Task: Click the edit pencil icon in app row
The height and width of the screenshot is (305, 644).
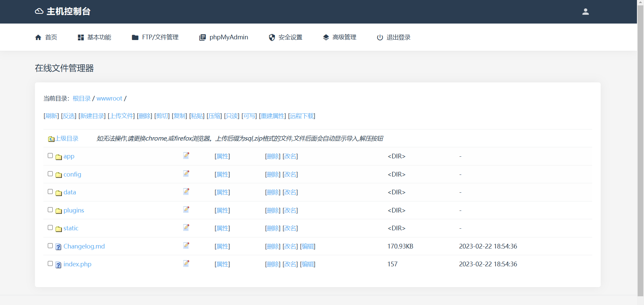Action: pyautogui.click(x=186, y=155)
